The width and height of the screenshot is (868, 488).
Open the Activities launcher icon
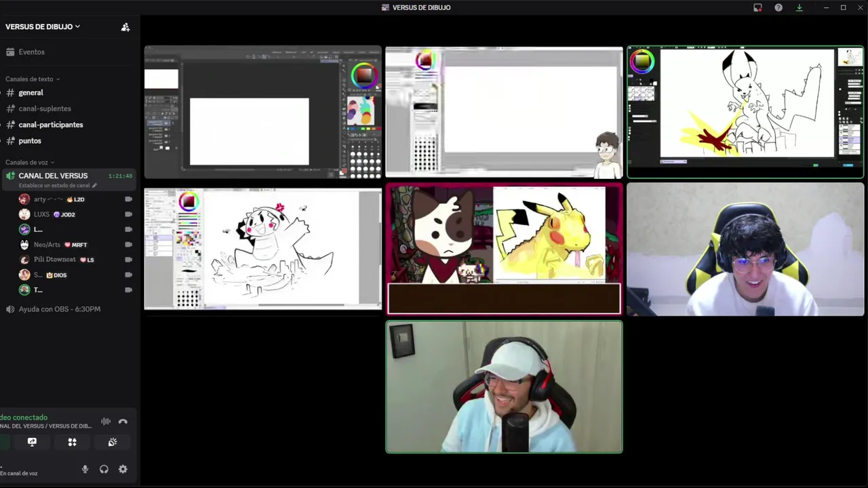click(72, 442)
